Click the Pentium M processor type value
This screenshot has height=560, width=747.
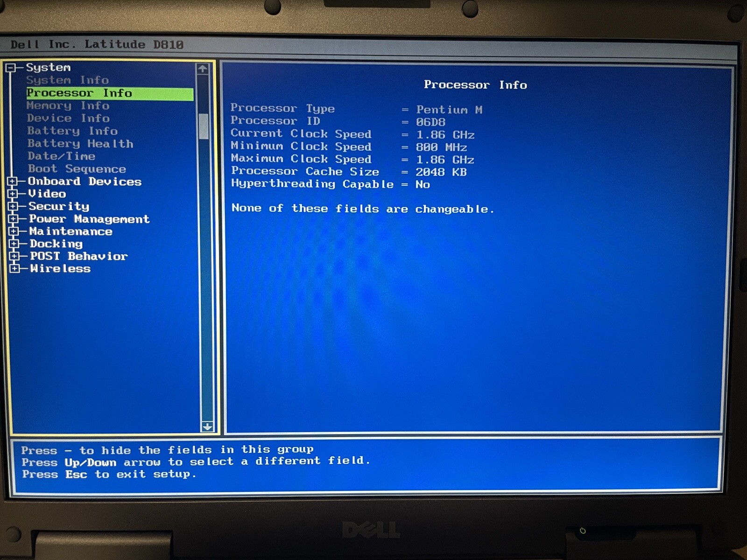click(449, 110)
